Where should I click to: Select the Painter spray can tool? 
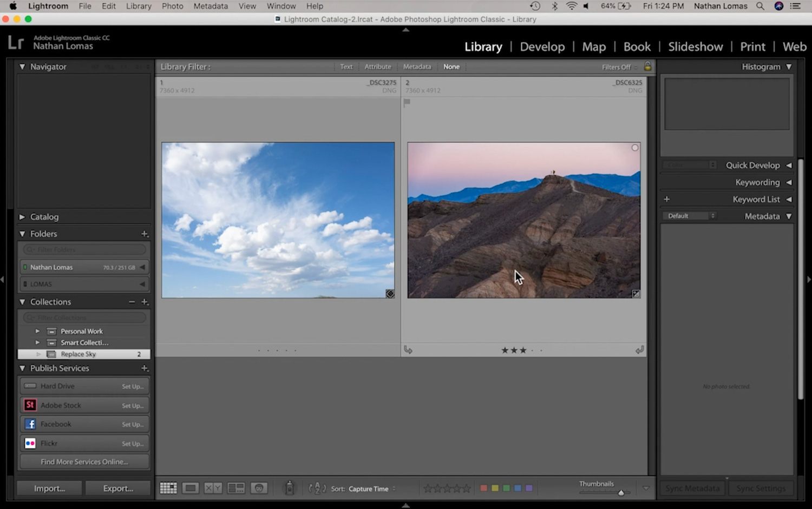(x=290, y=488)
